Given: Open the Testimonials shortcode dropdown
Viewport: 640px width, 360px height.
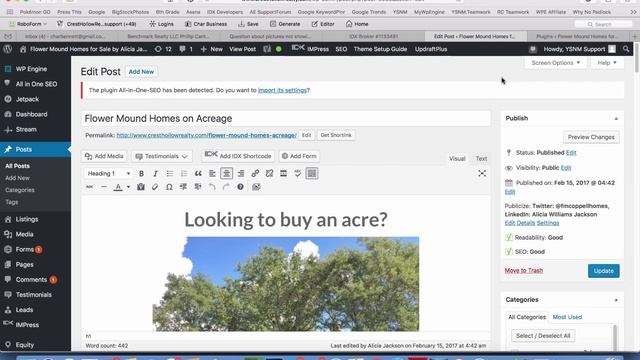Looking at the screenshot, I should 162,156.
